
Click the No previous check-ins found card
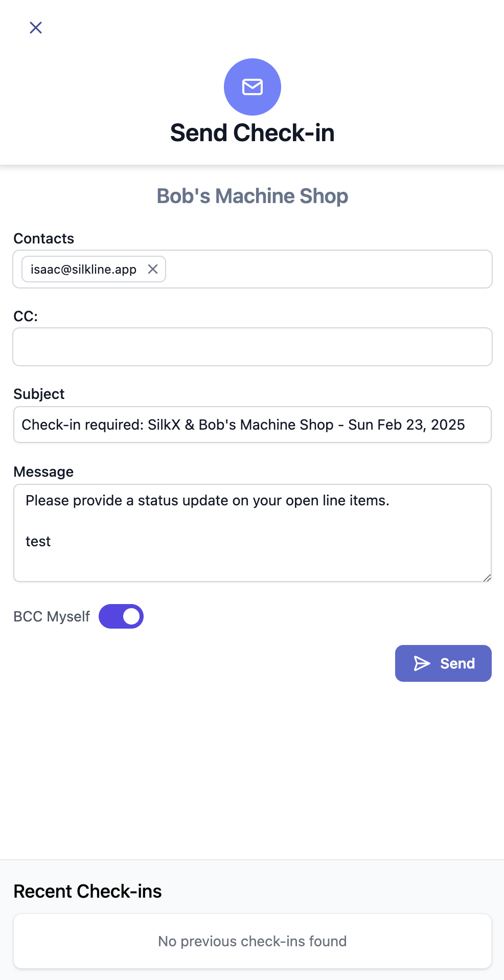[253, 941]
